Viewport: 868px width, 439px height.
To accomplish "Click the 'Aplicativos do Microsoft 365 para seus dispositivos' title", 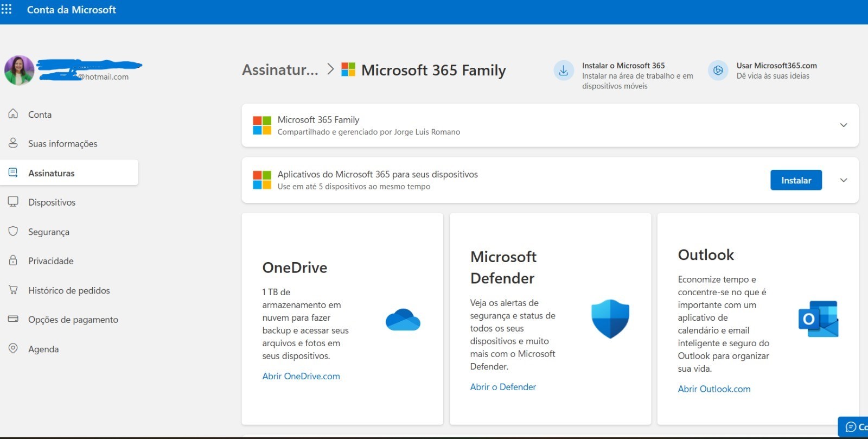I will (378, 174).
